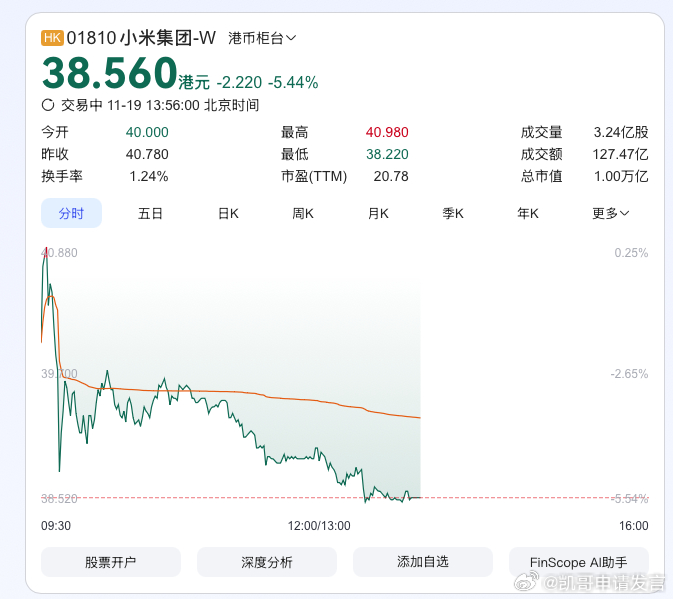The image size is (673, 599).
Task: Click the 添加自选 add to watchlist button
Action: tap(423, 562)
